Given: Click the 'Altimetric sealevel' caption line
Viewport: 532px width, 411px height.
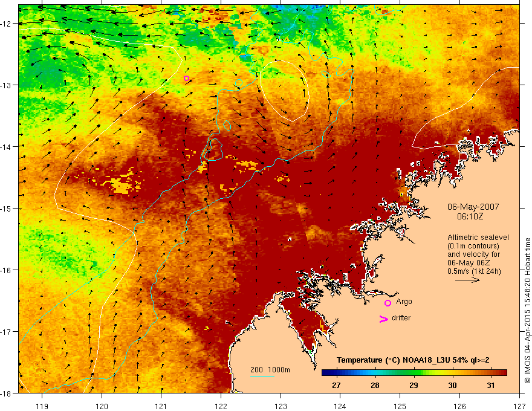Looking at the screenshot, I should 478,238.
